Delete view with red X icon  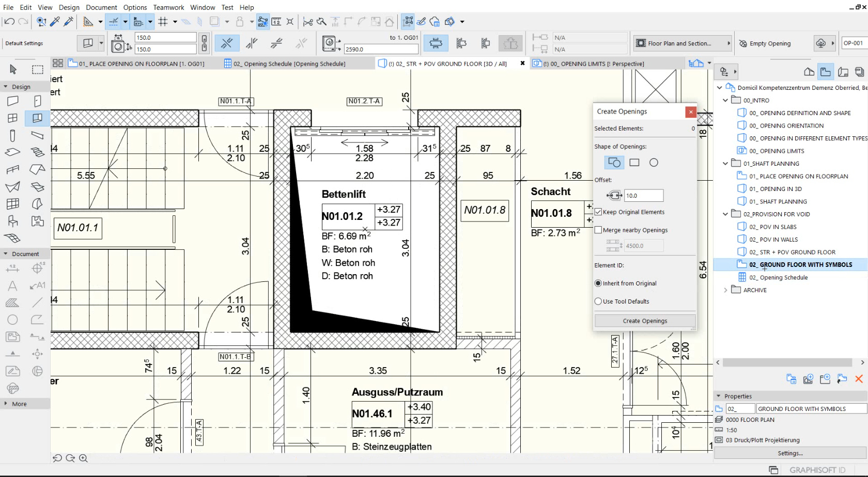tap(859, 379)
